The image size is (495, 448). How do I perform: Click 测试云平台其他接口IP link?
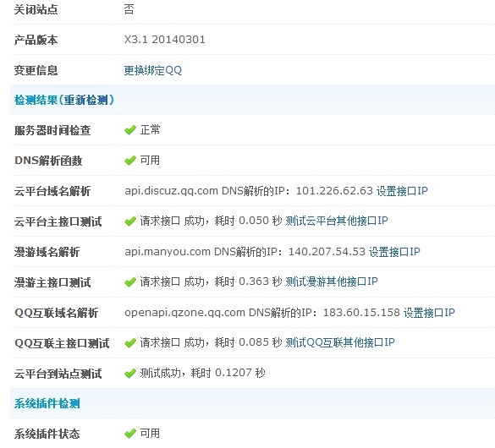337,221
